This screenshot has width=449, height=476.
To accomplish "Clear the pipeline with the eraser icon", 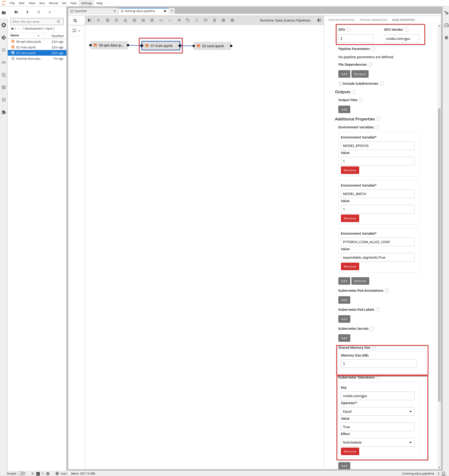I will 125,20.
